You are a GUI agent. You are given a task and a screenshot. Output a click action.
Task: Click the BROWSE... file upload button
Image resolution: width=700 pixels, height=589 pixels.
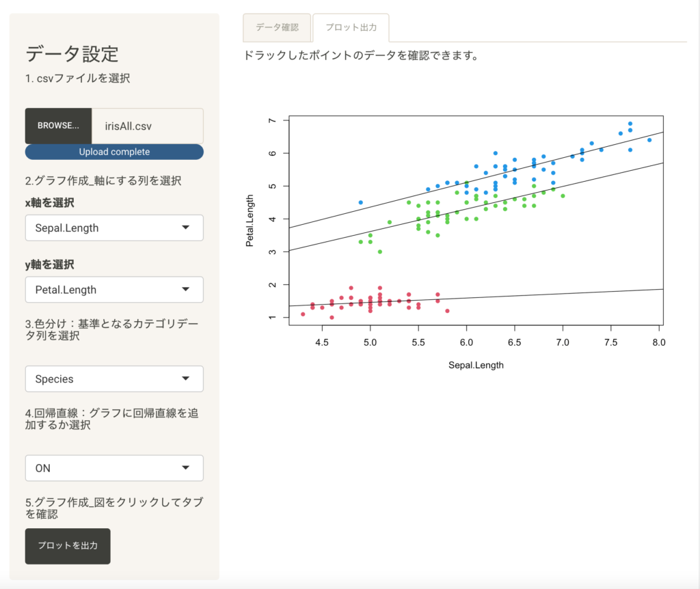click(58, 126)
